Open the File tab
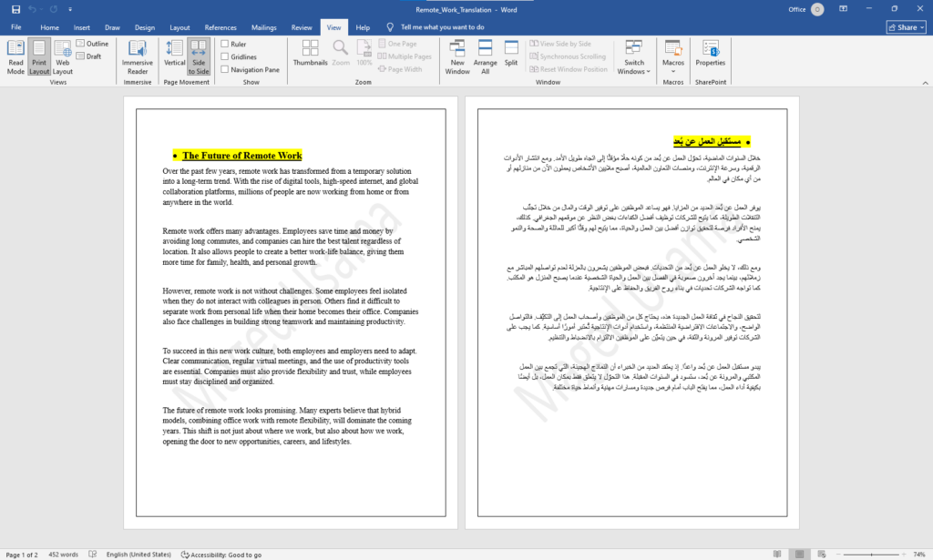 (x=16, y=27)
